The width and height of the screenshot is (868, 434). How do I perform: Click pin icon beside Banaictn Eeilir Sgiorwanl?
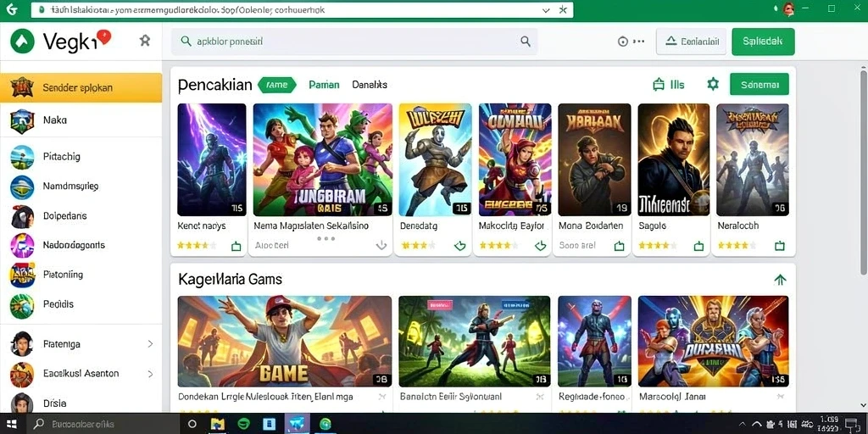(541, 397)
